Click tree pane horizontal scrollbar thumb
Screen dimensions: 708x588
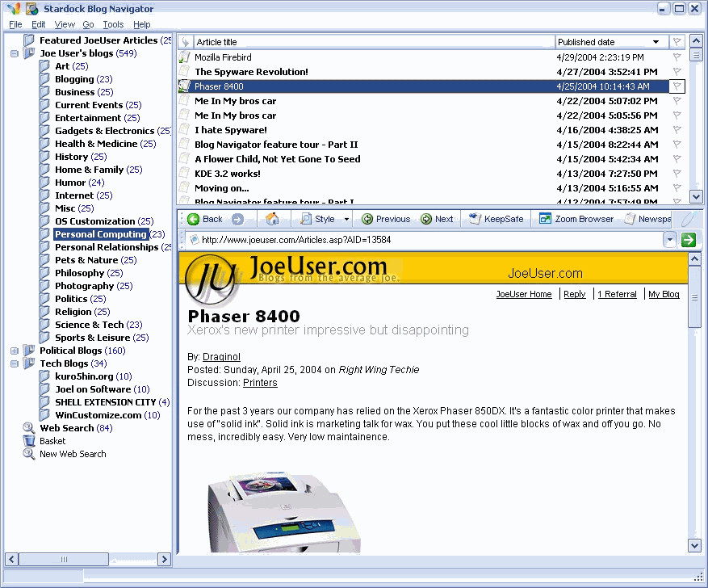click(64, 559)
